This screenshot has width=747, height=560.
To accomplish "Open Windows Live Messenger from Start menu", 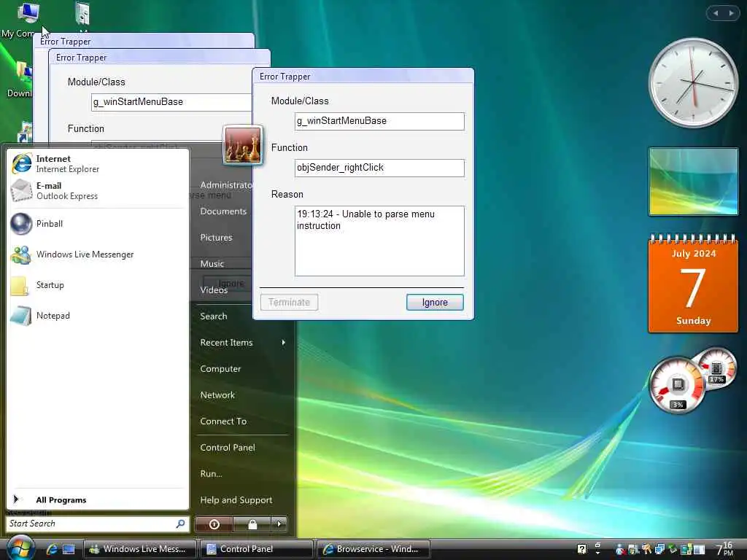I will click(97, 254).
